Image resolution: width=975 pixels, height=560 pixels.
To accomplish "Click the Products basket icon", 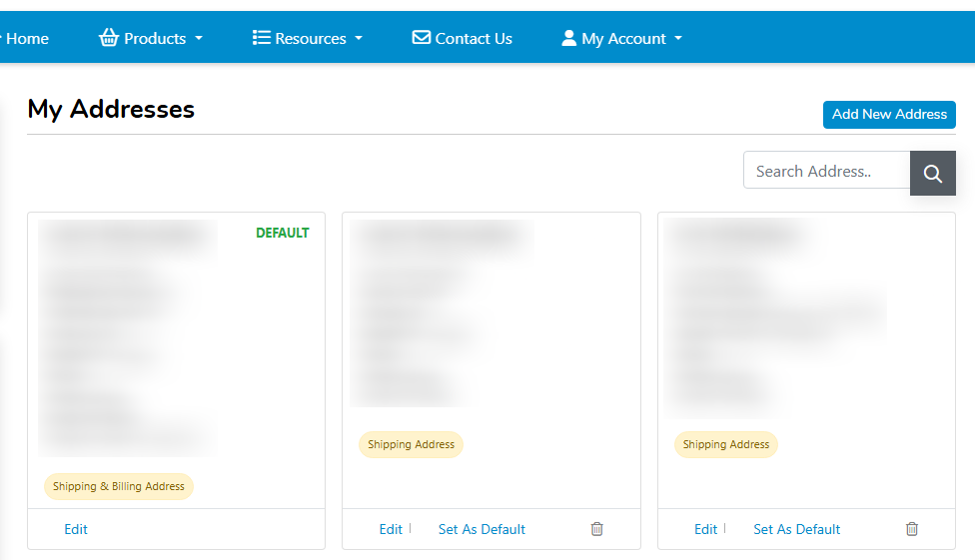I will pyautogui.click(x=109, y=38).
